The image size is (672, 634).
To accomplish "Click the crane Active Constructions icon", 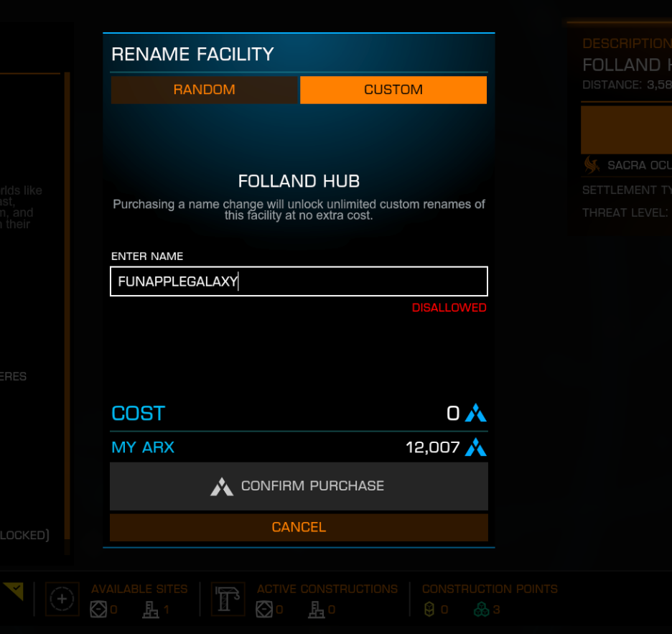I will [x=228, y=599].
